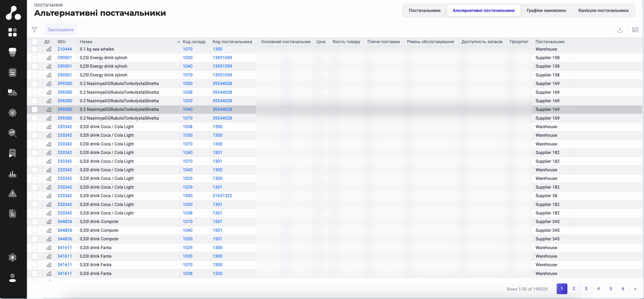The image size is (644, 299).
Task: Open the Графіки замовлень tab
Action: pyautogui.click(x=546, y=11)
